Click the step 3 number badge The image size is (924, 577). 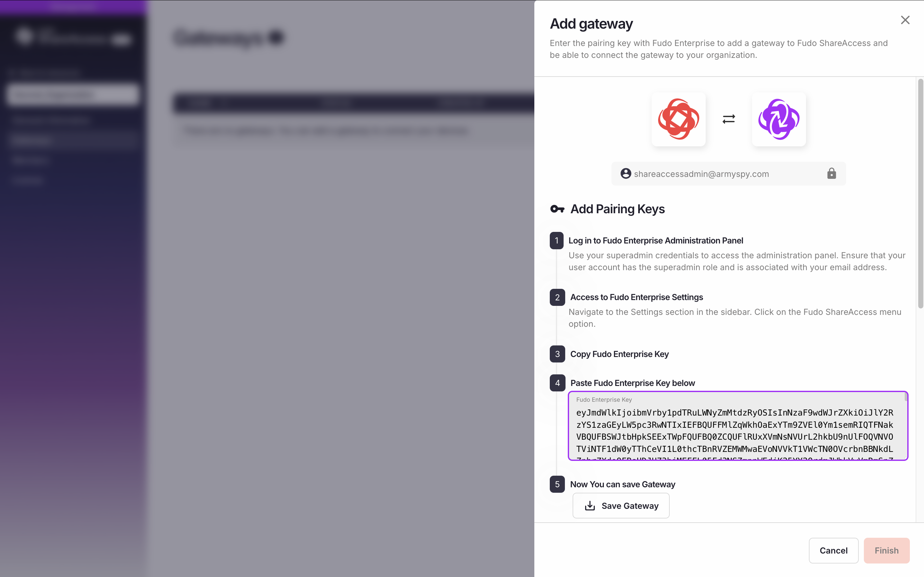pos(557,354)
